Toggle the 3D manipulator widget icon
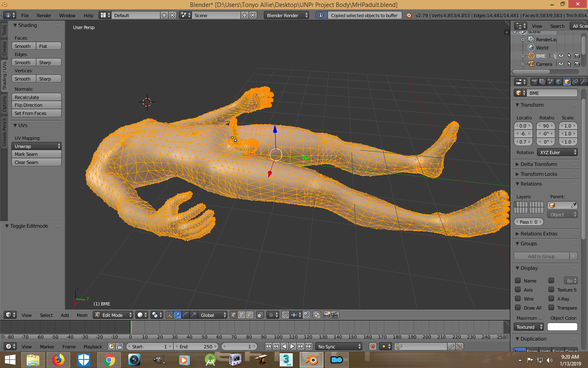This screenshot has width=588, height=368. 169,315
